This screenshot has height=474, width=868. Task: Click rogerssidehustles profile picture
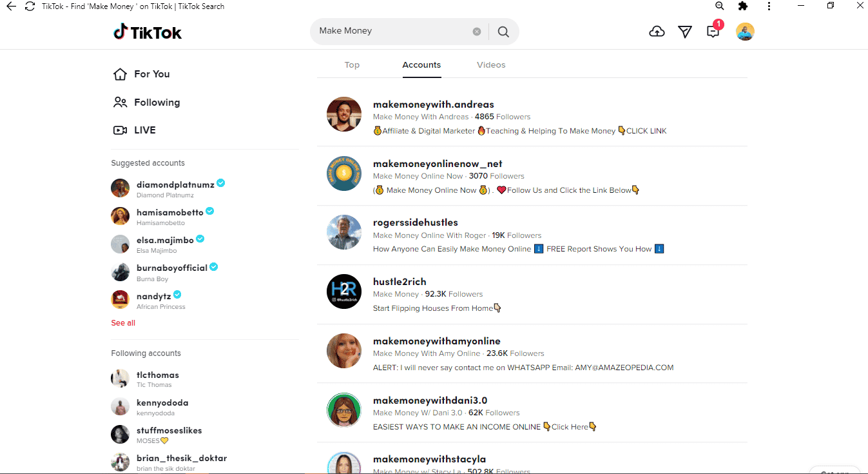point(344,232)
